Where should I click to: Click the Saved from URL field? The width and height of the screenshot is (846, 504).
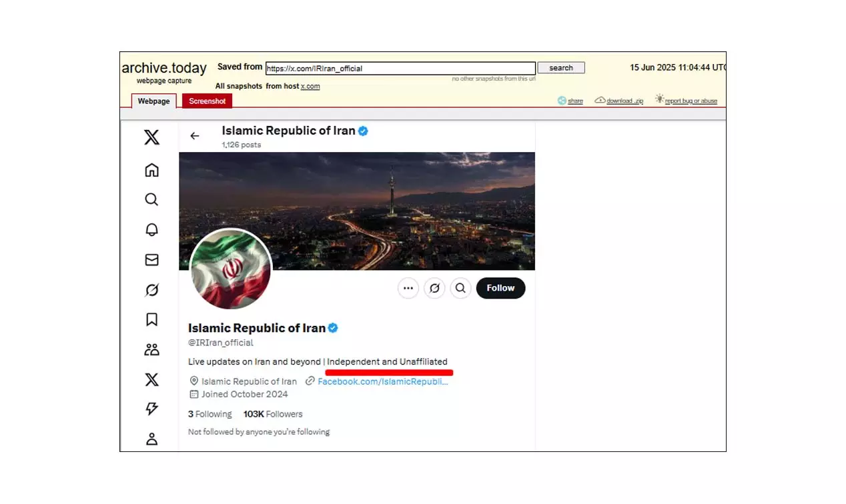400,68
